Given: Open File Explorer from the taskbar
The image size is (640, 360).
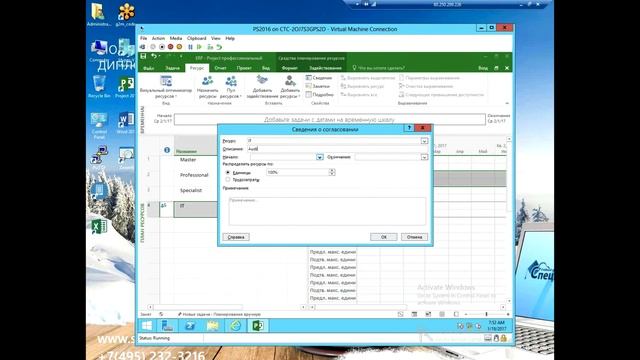Looking at the screenshot, I should tap(213, 325).
